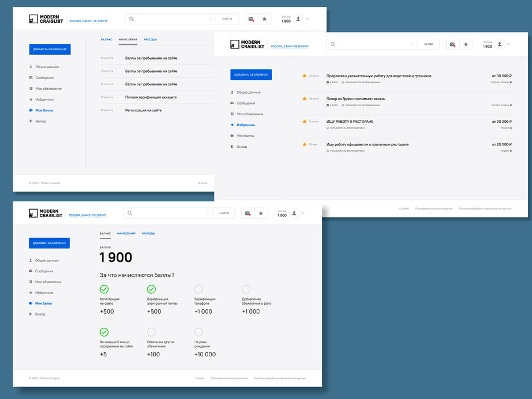Open mail icon in the Начисления window header
This screenshot has height=399, width=532.
tap(251, 19)
